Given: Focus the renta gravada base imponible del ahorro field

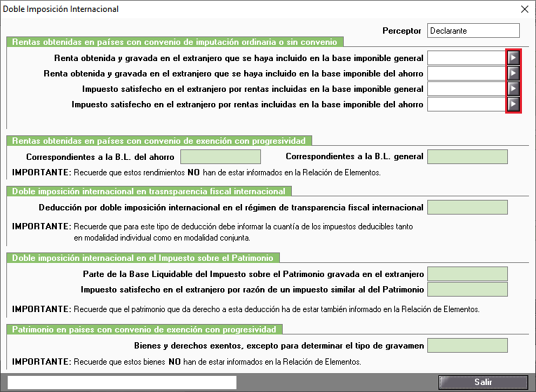Looking at the screenshot, I should pyautogui.click(x=467, y=73).
